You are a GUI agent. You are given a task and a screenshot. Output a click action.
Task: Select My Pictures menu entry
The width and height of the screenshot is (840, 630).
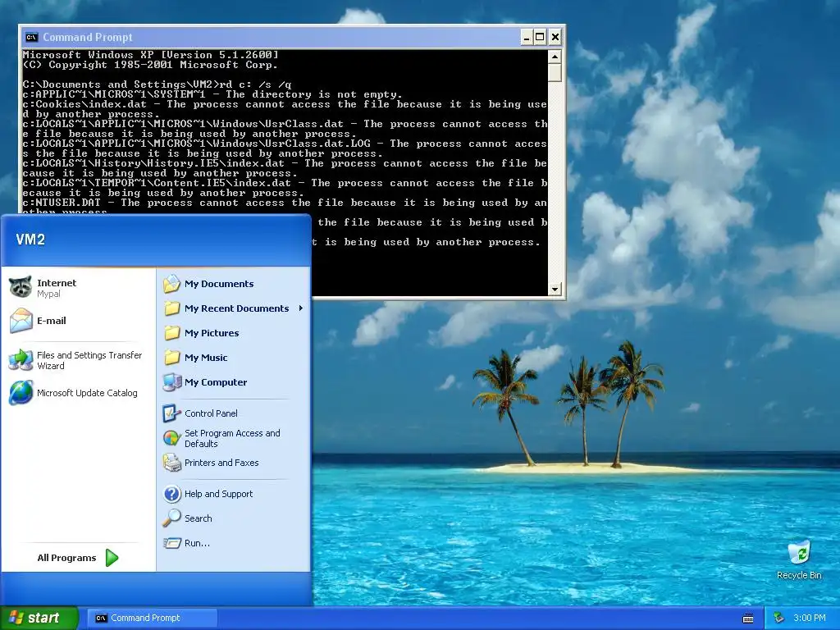[x=234, y=333]
